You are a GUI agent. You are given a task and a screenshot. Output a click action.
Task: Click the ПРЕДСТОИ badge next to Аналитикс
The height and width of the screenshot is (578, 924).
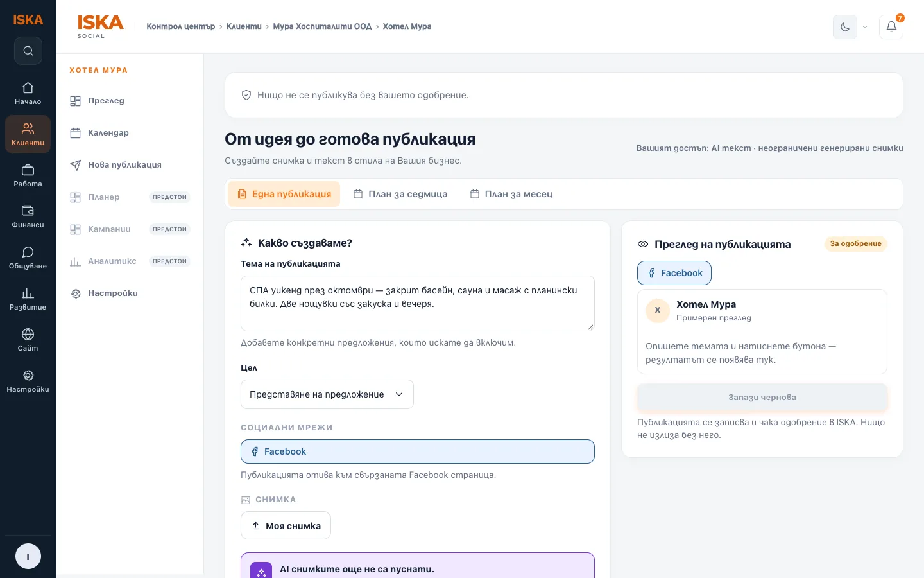point(169,261)
